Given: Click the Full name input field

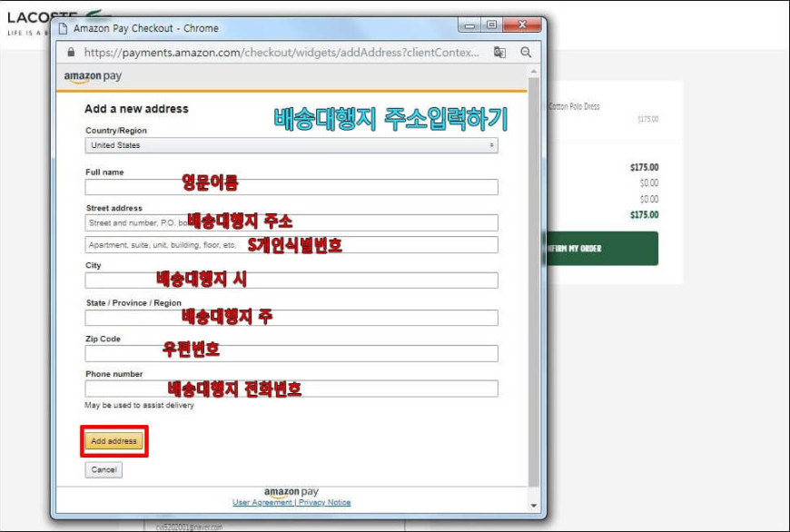Looking at the screenshot, I should [291, 187].
